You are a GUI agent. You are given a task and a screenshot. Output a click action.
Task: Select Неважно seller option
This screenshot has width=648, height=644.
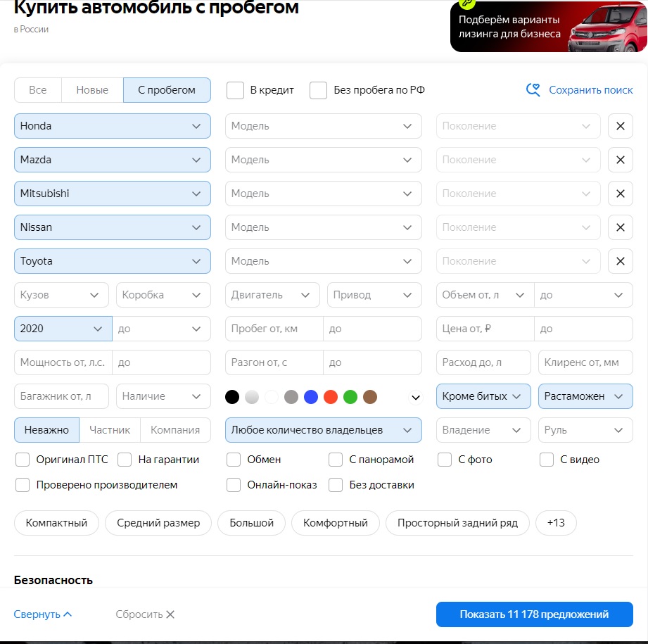46,430
